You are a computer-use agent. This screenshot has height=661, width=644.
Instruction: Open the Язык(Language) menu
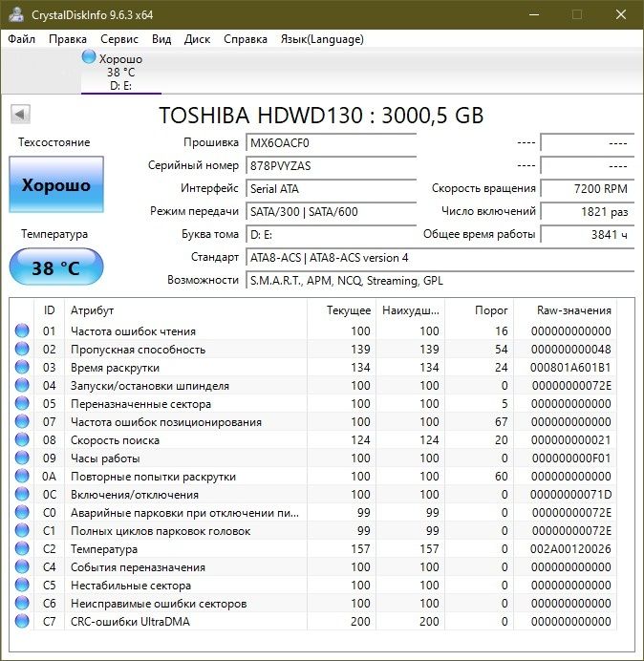pyautogui.click(x=322, y=39)
